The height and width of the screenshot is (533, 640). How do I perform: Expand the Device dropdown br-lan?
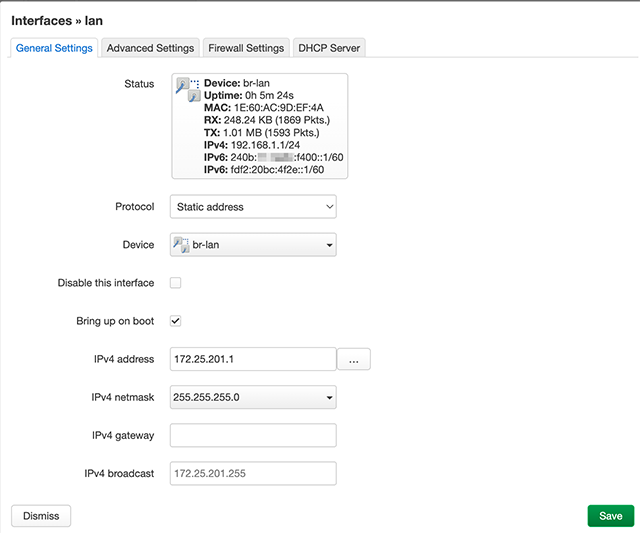tap(253, 244)
